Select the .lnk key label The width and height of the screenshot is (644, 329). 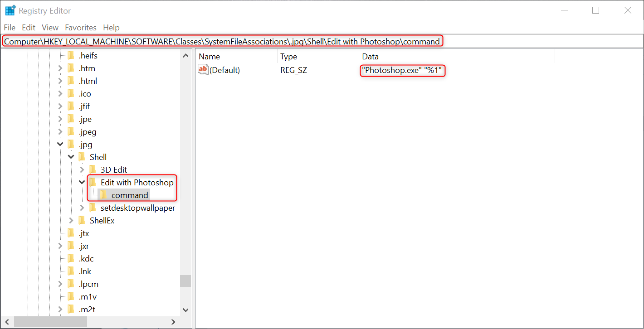point(85,271)
